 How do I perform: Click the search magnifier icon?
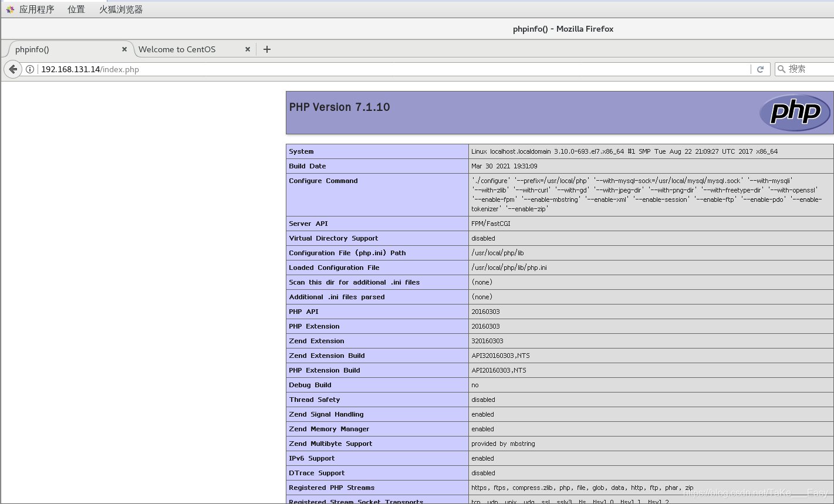point(781,69)
